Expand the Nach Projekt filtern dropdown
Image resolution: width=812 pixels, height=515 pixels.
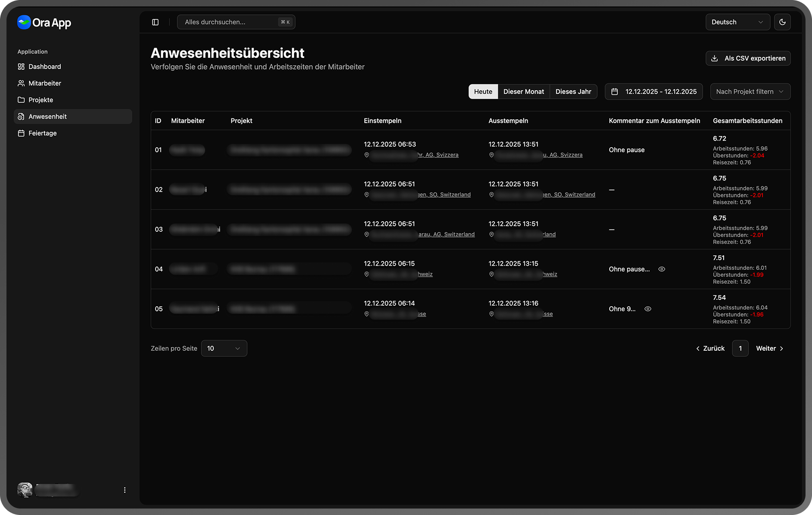point(750,92)
